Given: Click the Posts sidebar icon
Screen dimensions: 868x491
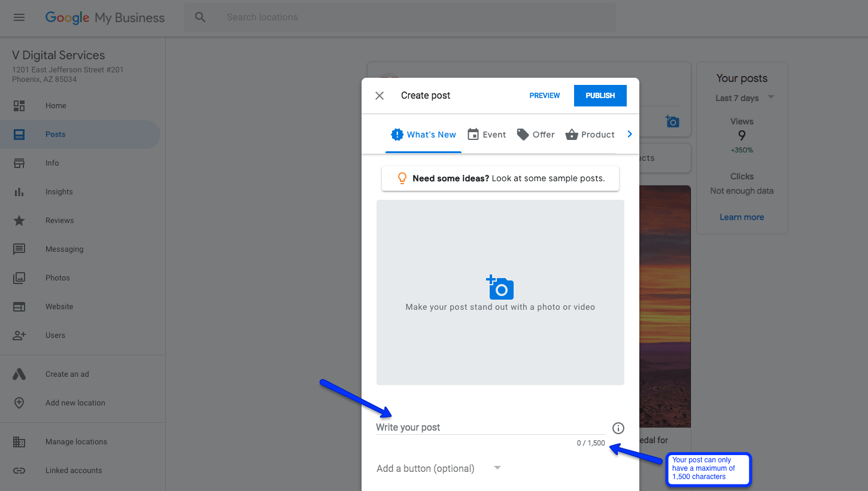Looking at the screenshot, I should 19,135.
